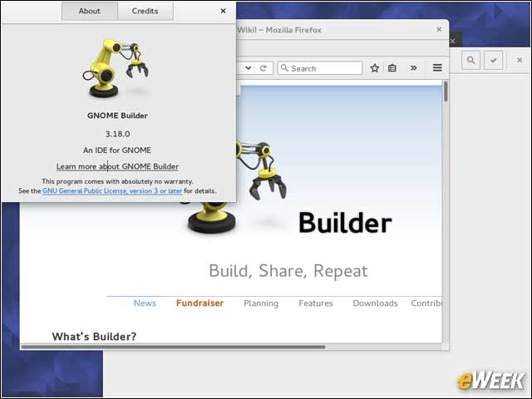Click the version number 3.18.0
This screenshot has height=399, width=532.
(x=117, y=134)
